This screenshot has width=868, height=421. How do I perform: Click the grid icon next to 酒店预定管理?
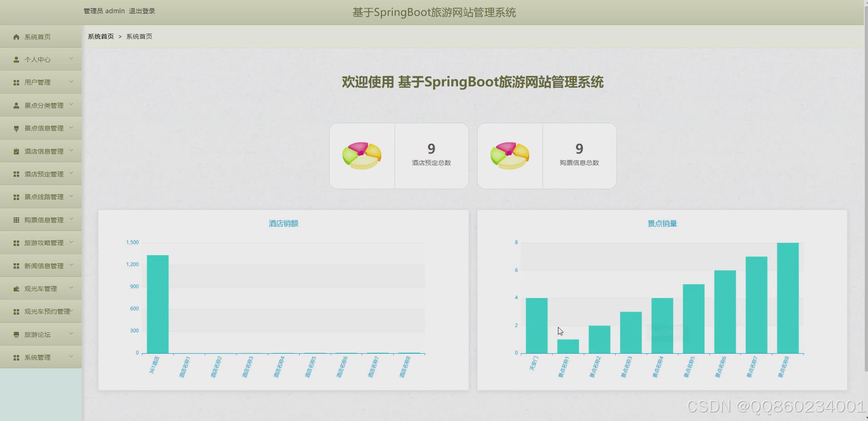(16, 174)
